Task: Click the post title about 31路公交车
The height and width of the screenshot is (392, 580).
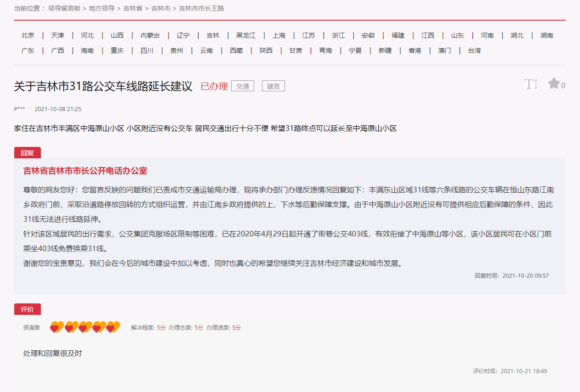Action: (103, 86)
